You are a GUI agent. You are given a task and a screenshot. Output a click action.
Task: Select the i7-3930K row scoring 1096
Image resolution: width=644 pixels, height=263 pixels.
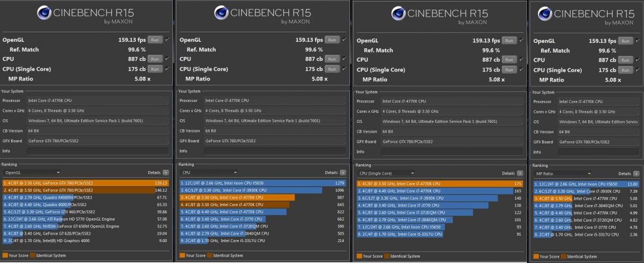(262, 190)
